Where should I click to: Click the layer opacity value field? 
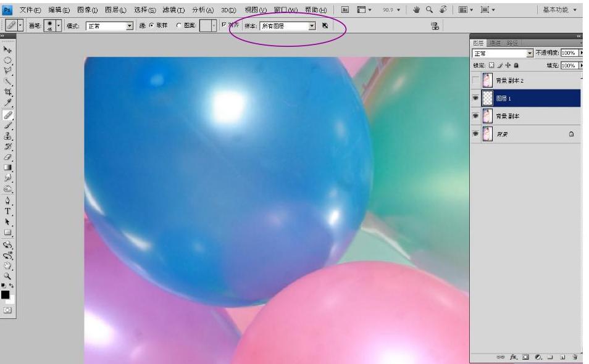(569, 53)
